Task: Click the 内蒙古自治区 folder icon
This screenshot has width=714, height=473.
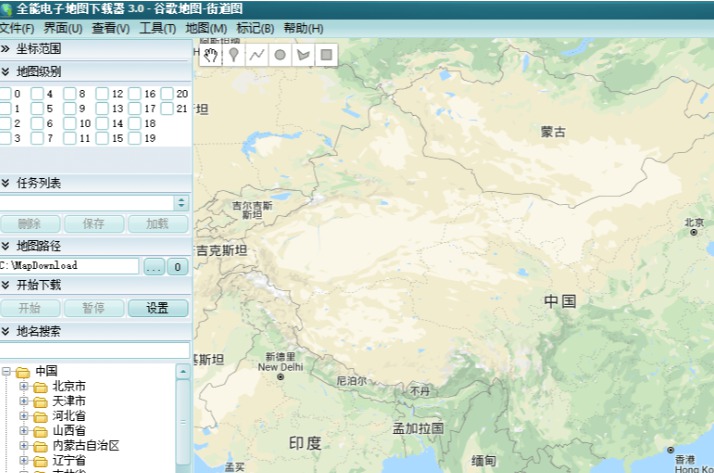Action: (40, 447)
